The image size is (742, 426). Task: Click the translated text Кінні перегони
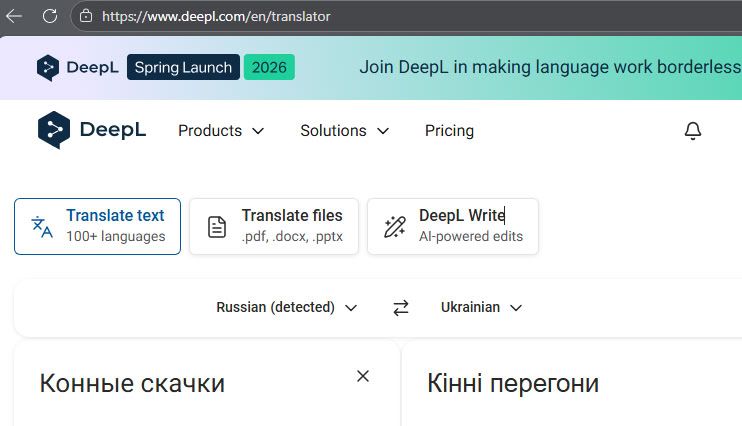512,383
